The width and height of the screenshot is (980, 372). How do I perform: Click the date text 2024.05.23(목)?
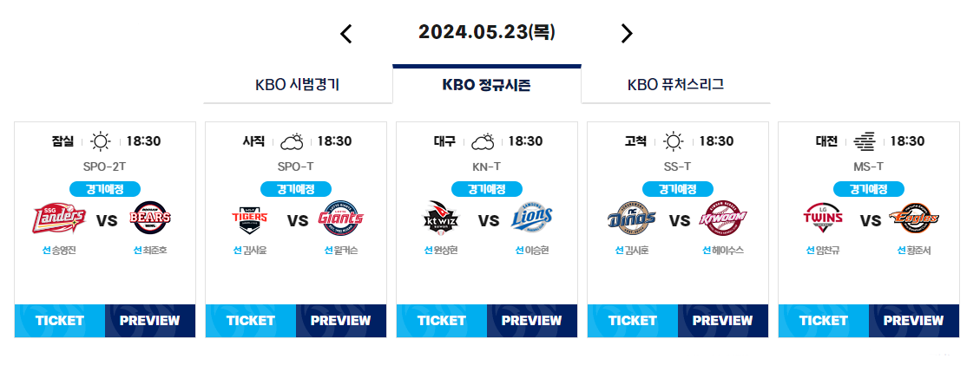[487, 32]
